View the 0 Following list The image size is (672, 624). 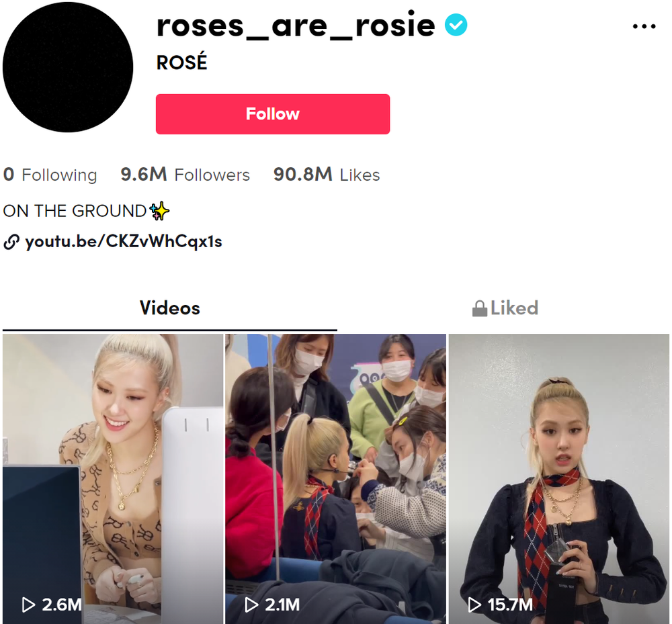[x=50, y=175]
